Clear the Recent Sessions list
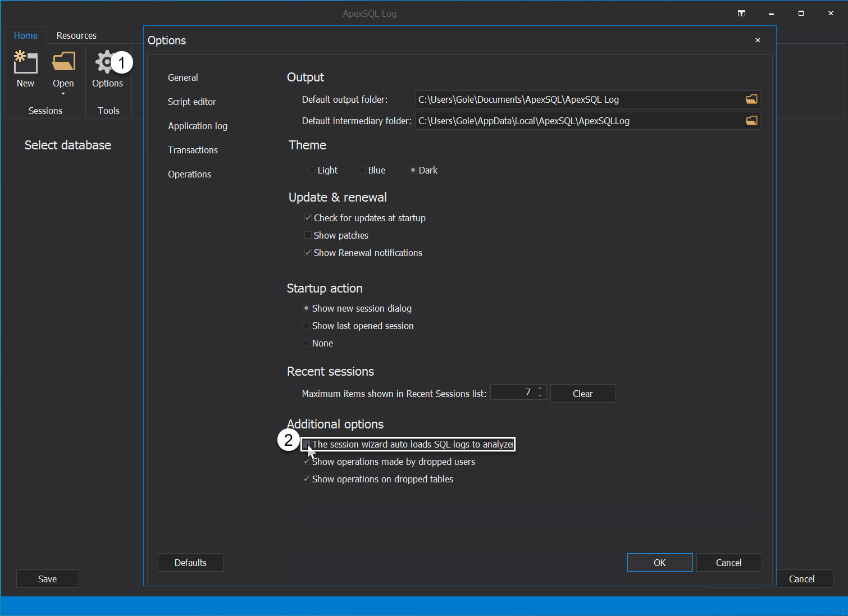The image size is (848, 616). point(583,394)
